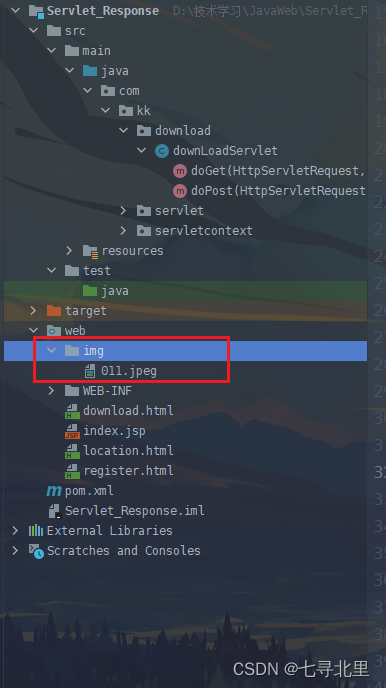Collapse the downLoadServlet class chevron
Image resolution: width=386 pixels, height=688 pixels.
coord(142,150)
